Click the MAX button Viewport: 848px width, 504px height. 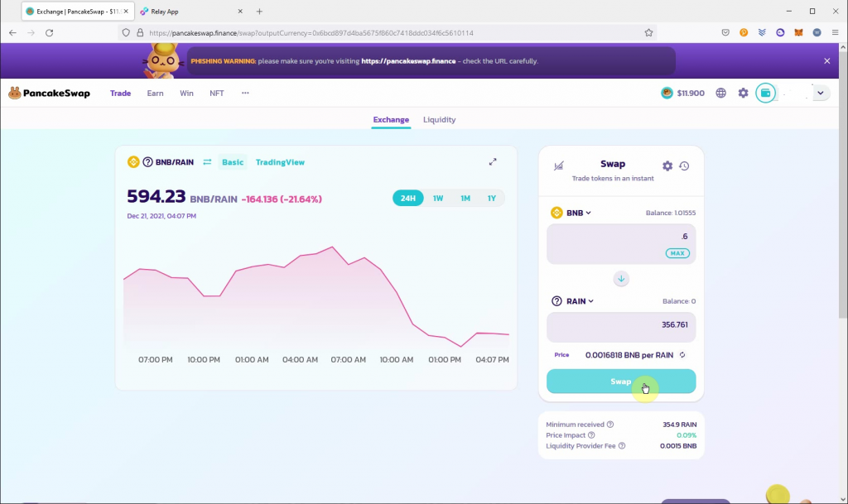tap(677, 253)
